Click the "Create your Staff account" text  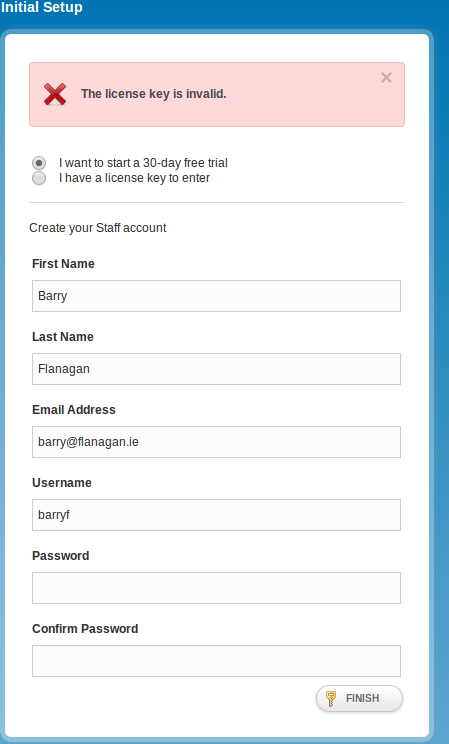click(x=98, y=228)
